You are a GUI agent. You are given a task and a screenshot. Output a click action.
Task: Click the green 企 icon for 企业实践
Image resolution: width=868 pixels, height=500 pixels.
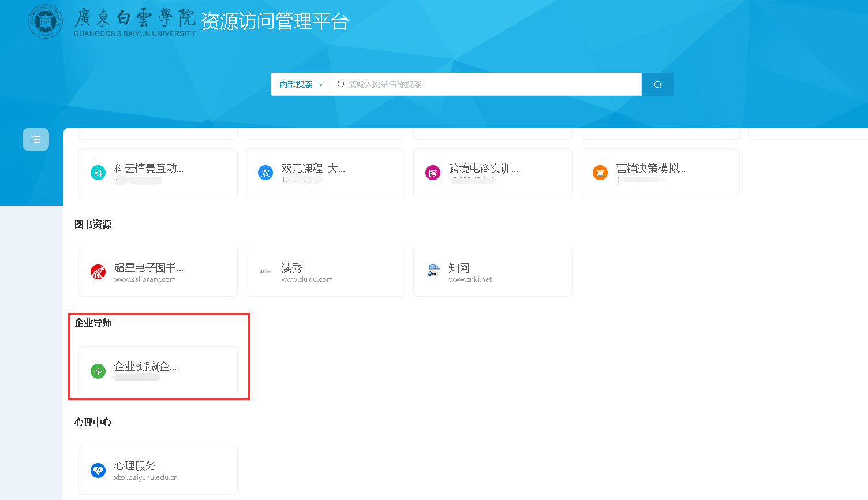pyautogui.click(x=98, y=371)
